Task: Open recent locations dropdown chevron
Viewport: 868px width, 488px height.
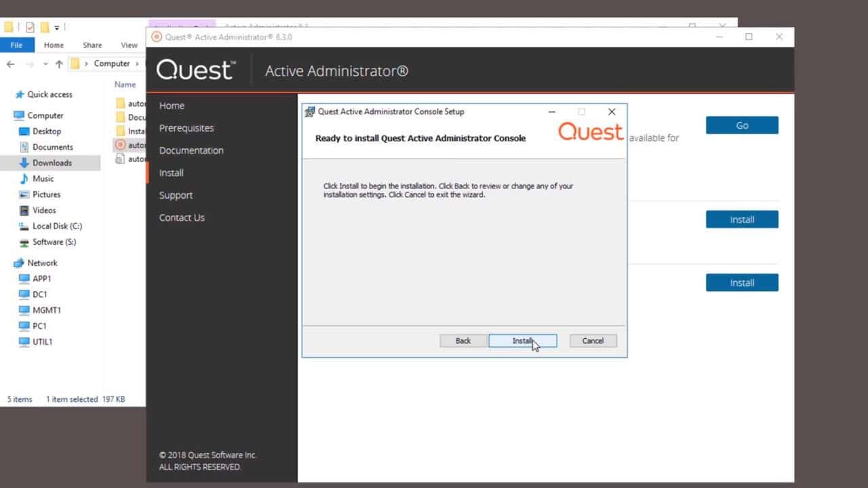Action: coord(45,64)
